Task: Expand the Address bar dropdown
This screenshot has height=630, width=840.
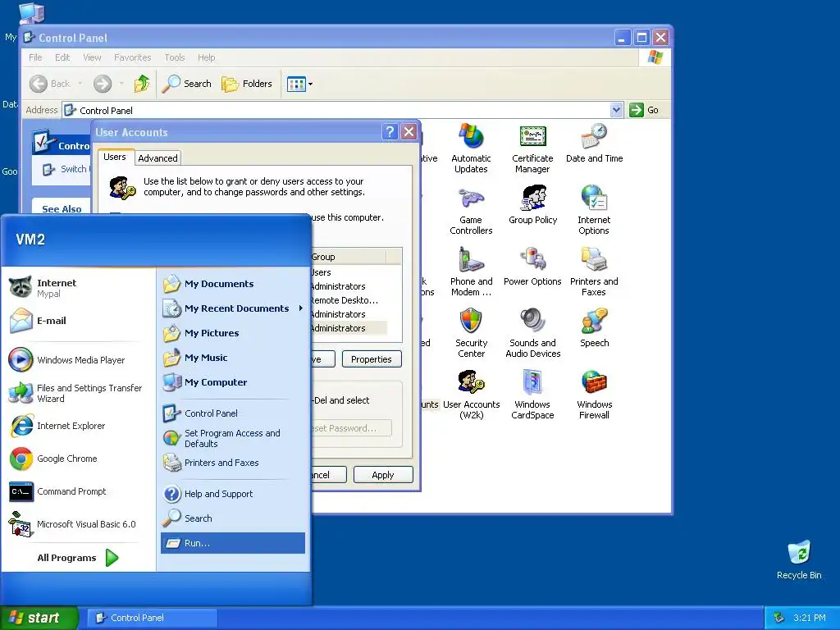Action: 616,110
